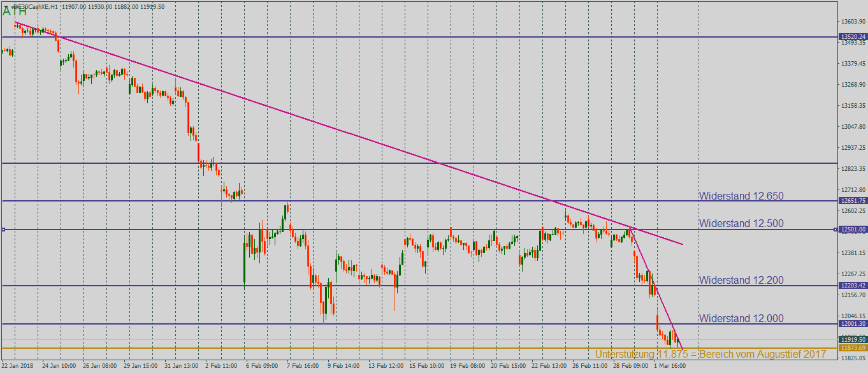Click the 6 Feb 09:00 time label
This screenshot has width=868, height=373.
[262, 367]
